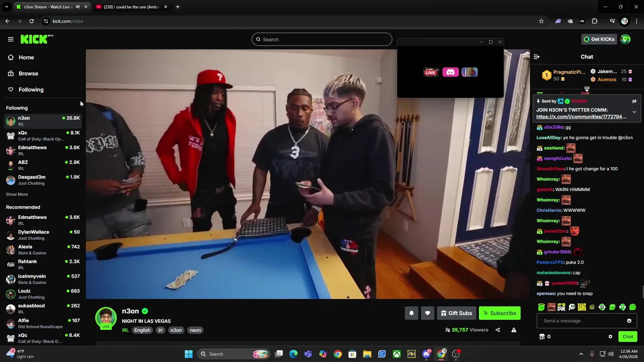This screenshot has height=362, width=644.
Task: Expand Show more followed channels
Action: [x=17, y=194]
